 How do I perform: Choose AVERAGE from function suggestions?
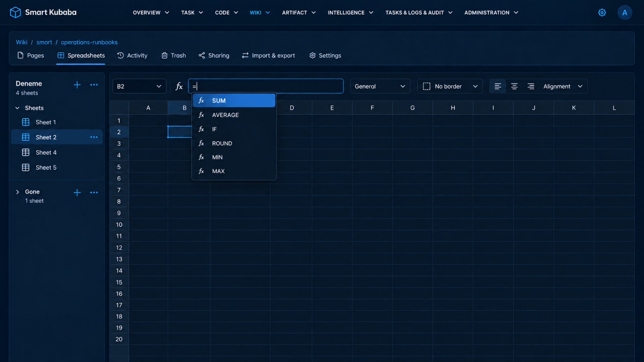(x=234, y=115)
